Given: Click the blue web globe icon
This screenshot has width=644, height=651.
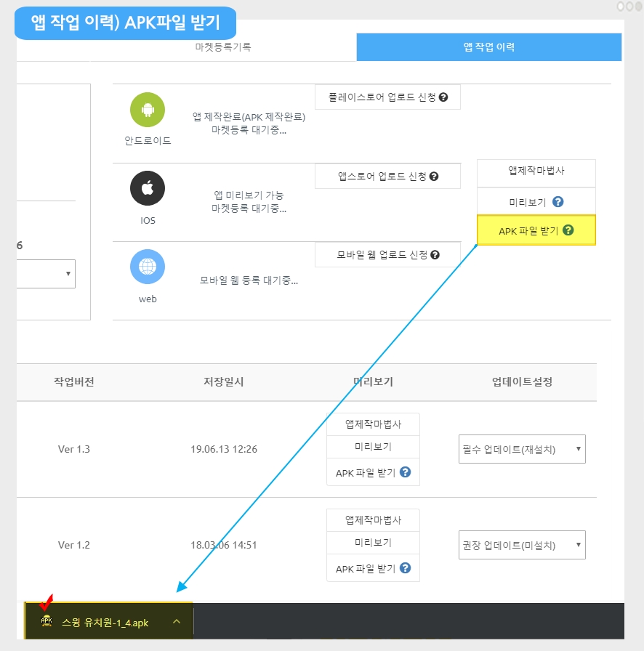Looking at the screenshot, I should coord(148,267).
